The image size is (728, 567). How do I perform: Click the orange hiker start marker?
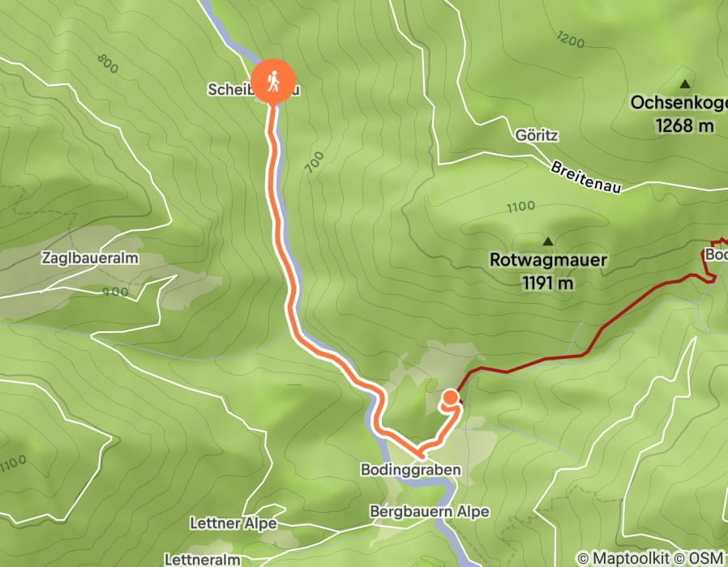(273, 81)
